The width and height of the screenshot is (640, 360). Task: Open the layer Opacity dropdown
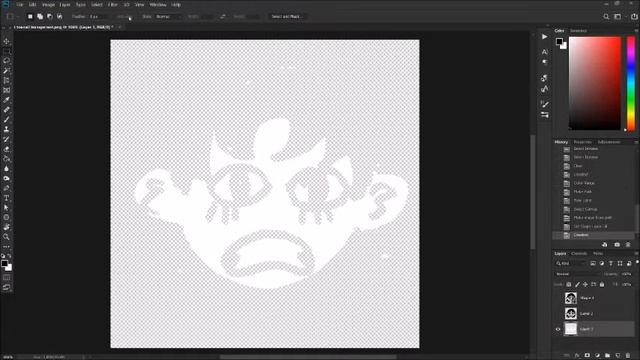point(627,274)
